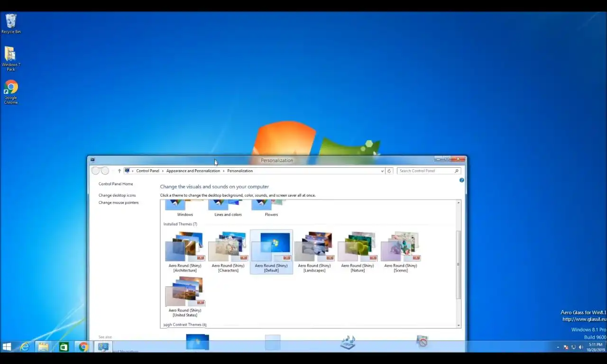Open the Sounds setting icon

pos(348,342)
